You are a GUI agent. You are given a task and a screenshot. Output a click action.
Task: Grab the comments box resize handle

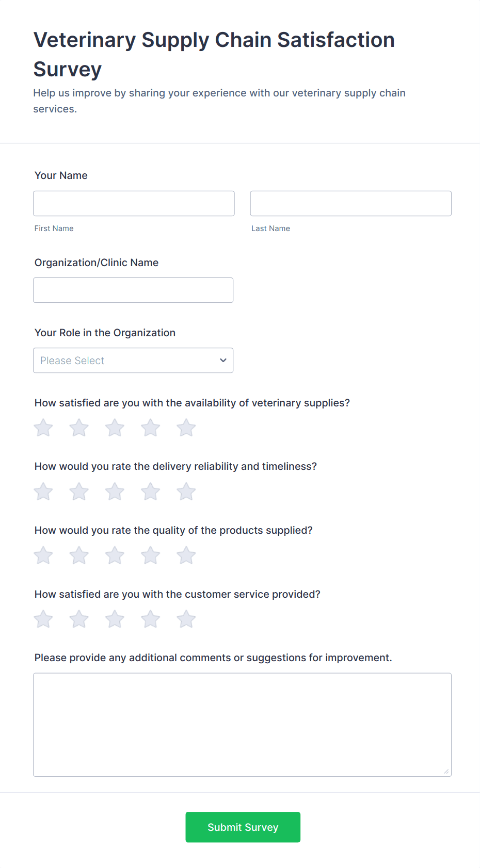446,772
